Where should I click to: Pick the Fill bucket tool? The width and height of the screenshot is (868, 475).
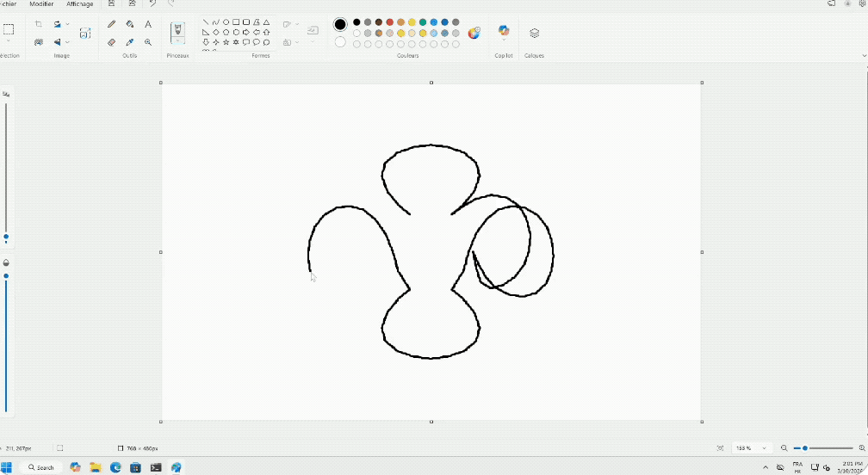(x=130, y=24)
